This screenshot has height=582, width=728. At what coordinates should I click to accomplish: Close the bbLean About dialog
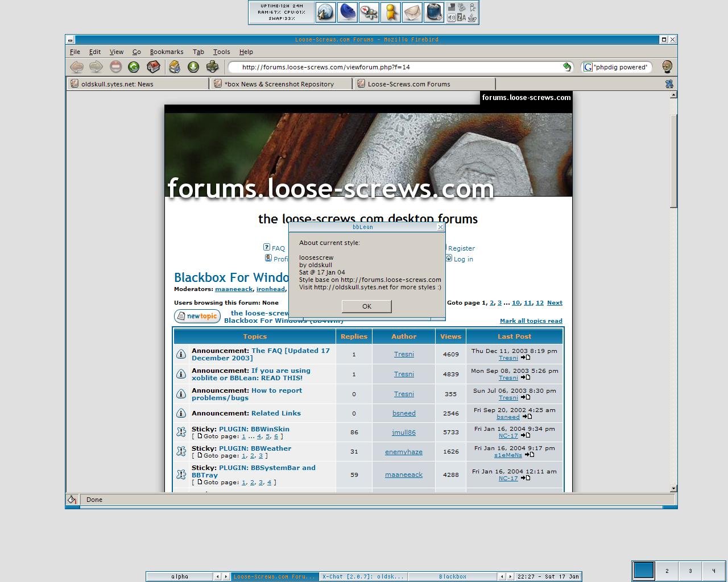[x=440, y=227]
